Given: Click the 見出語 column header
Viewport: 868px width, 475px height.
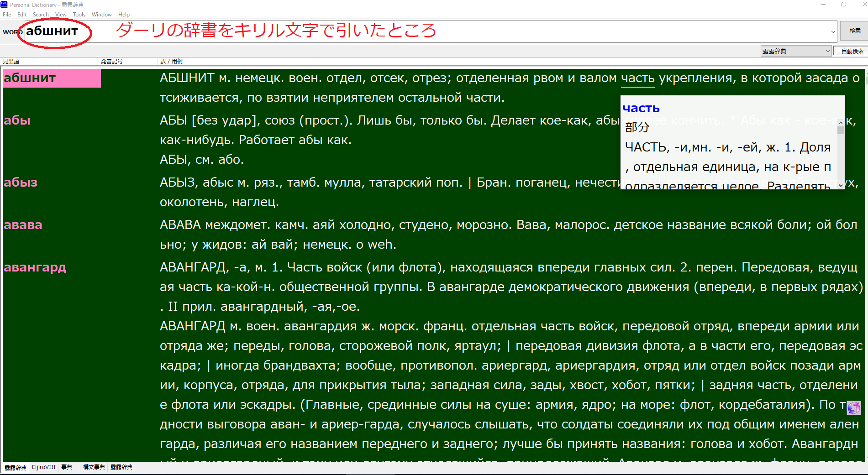Looking at the screenshot, I should tap(50, 61).
